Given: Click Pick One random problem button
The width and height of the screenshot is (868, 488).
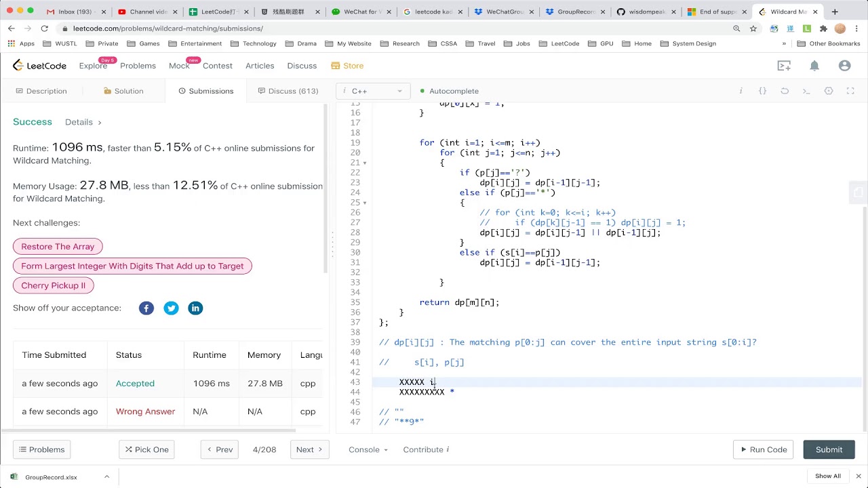Looking at the screenshot, I should 147,449.
